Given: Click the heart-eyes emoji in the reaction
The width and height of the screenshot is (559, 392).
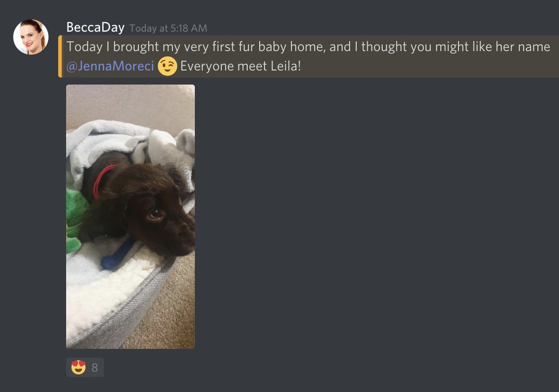Looking at the screenshot, I should pos(78,367).
